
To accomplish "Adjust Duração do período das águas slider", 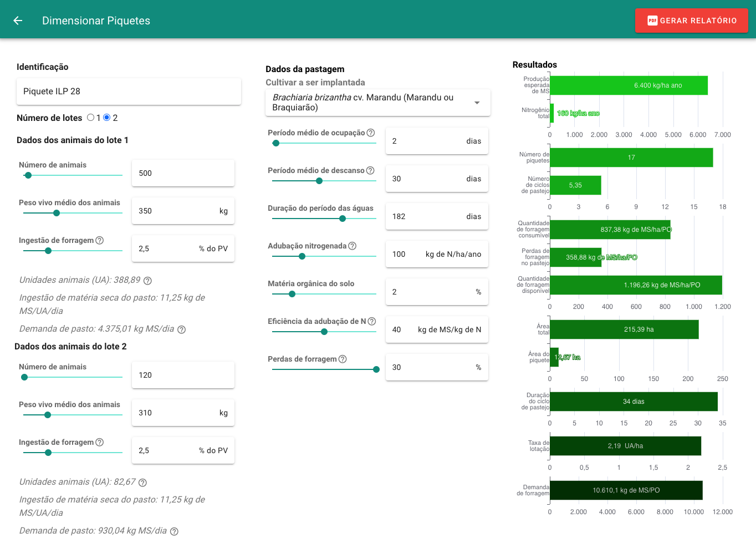I will click(324, 219).
